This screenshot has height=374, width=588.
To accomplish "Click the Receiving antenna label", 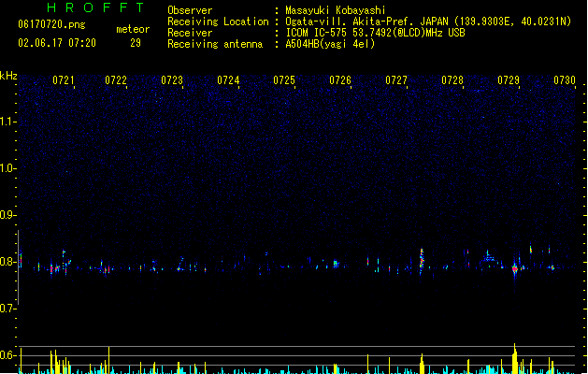I will coord(215,44).
